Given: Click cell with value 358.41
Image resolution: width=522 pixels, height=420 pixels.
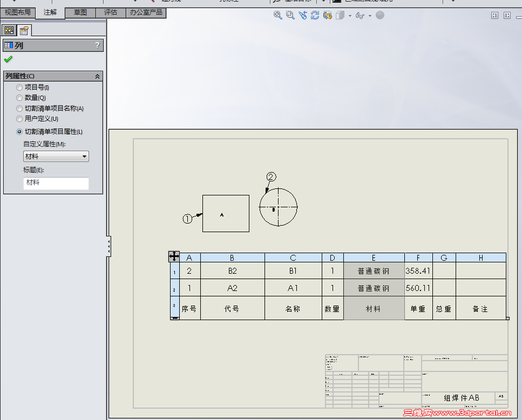Looking at the screenshot, I should pos(418,271).
